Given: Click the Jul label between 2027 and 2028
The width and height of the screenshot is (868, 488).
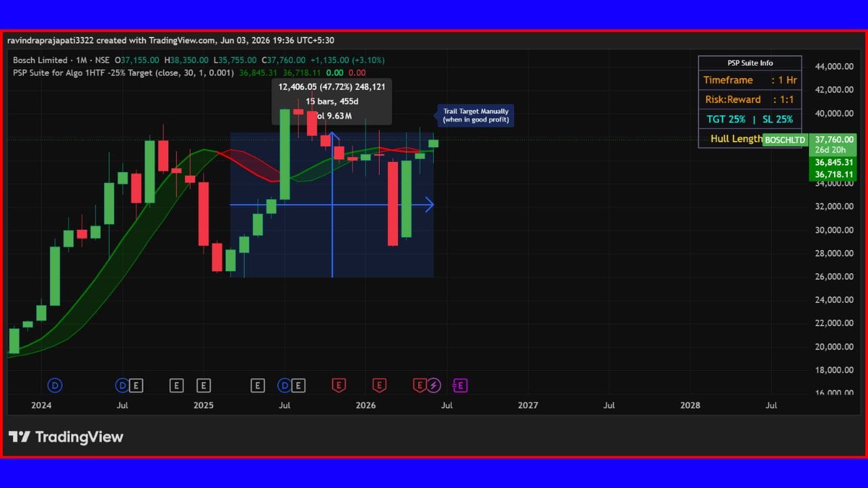Looking at the screenshot, I should pyautogui.click(x=609, y=405).
